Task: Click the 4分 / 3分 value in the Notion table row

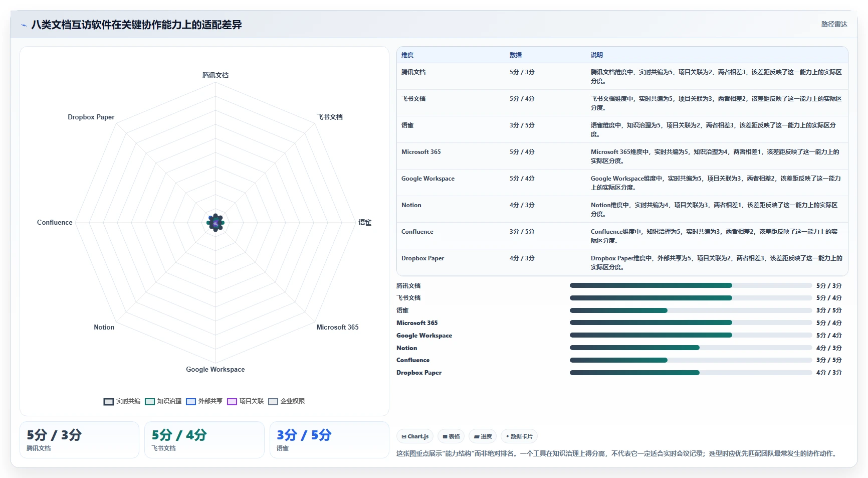Action: (x=522, y=205)
